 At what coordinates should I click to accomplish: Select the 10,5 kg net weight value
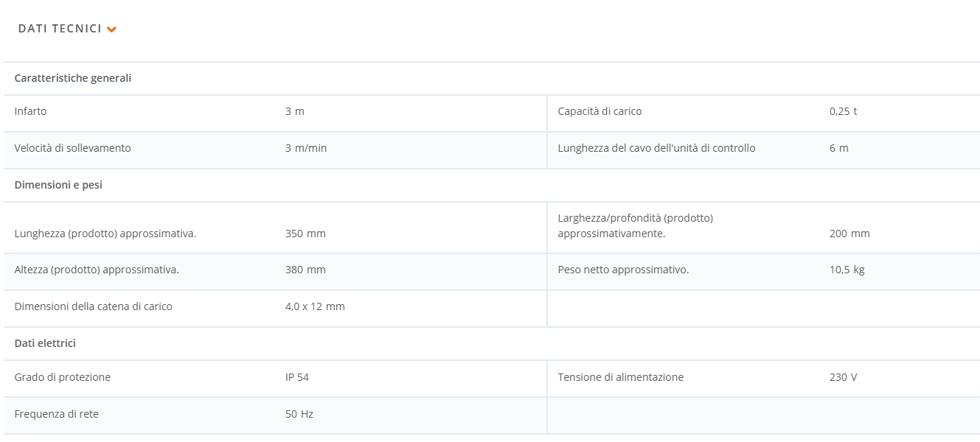pyautogui.click(x=847, y=270)
